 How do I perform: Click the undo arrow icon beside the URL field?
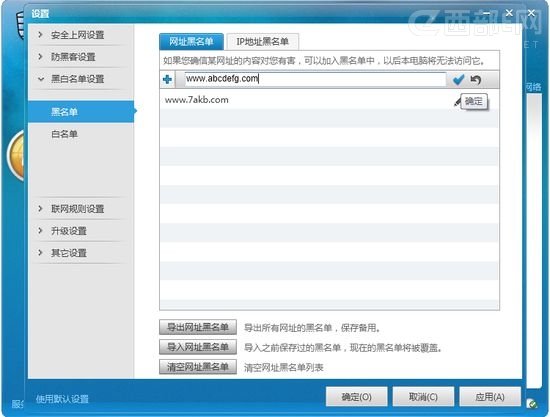pyautogui.click(x=476, y=80)
